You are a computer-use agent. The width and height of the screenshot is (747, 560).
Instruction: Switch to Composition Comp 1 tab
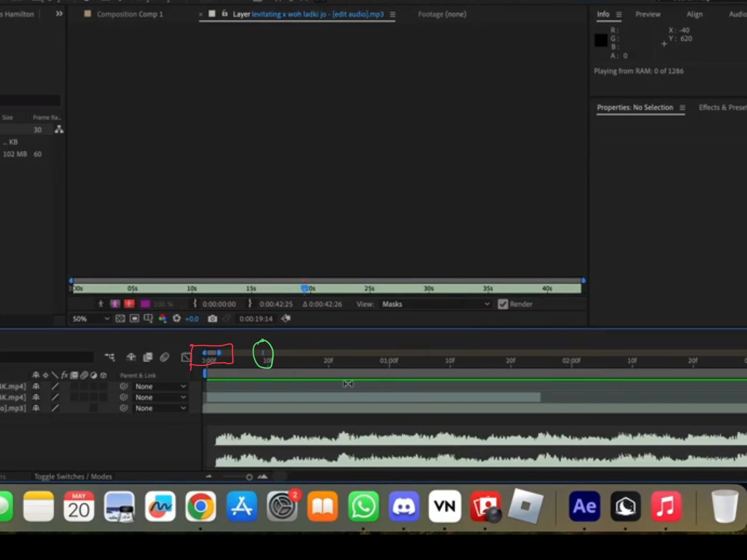[129, 14]
